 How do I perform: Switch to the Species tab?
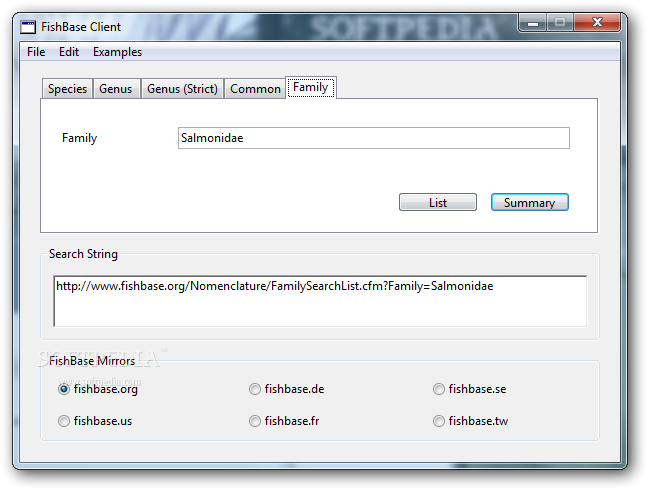click(67, 89)
